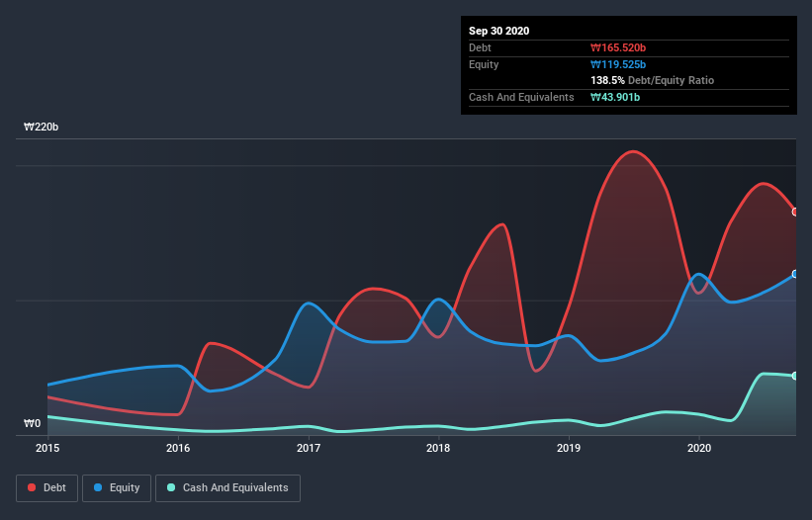The height and width of the screenshot is (520, 812).
Task: Click the 2019 x-axis label
Action: 569,448
